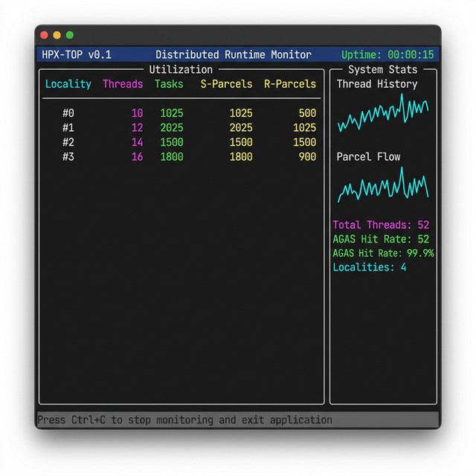Click the red close window button
The image size is (476, 476).
(44, 35)
